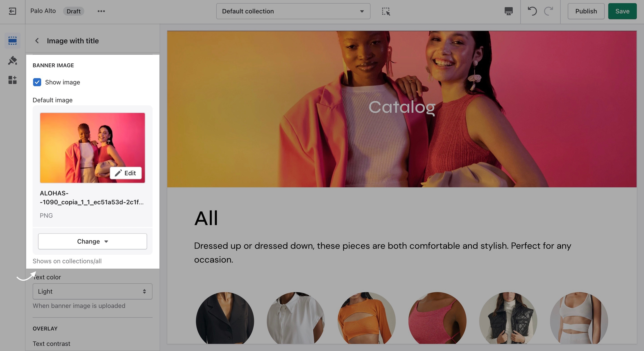Screen dimensions: 644x351
Task: Open the three-dot more actions menu
Action: point(101,11)
